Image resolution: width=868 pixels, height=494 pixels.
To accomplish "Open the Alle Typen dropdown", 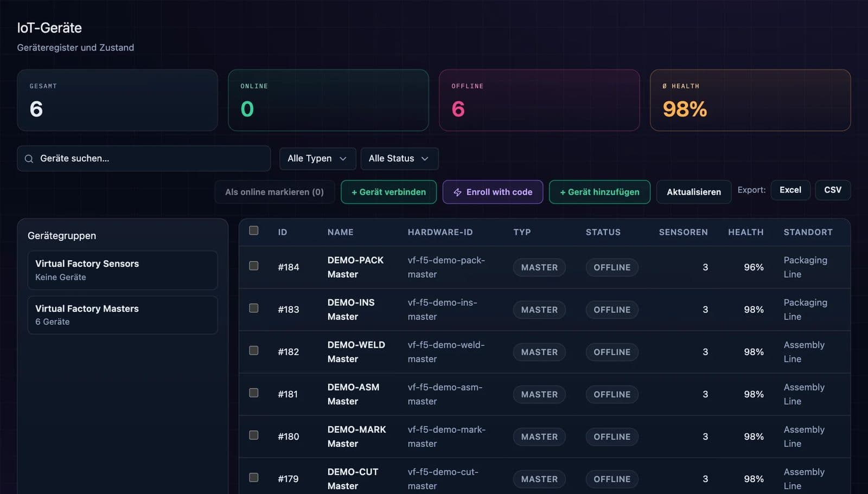I will pos(317,158).
